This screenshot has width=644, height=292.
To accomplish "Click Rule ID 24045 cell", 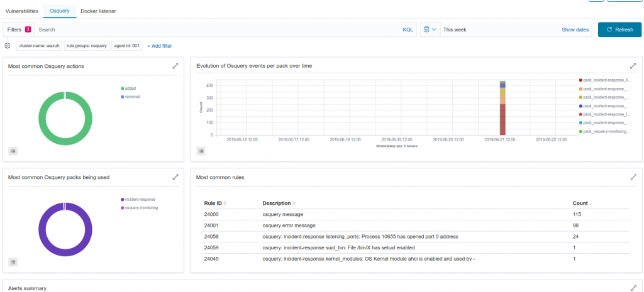I will click(210, 259).
